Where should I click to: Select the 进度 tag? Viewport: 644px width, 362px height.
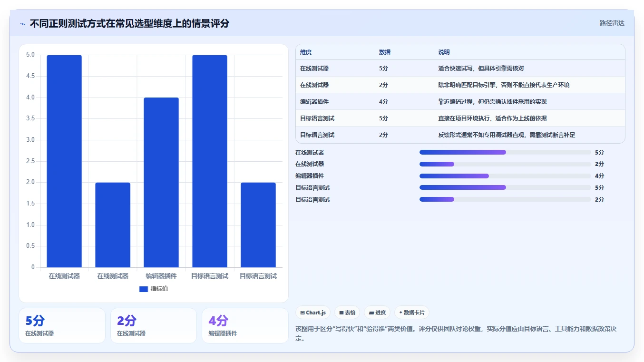pyautogui.click(x=377, y=313)
